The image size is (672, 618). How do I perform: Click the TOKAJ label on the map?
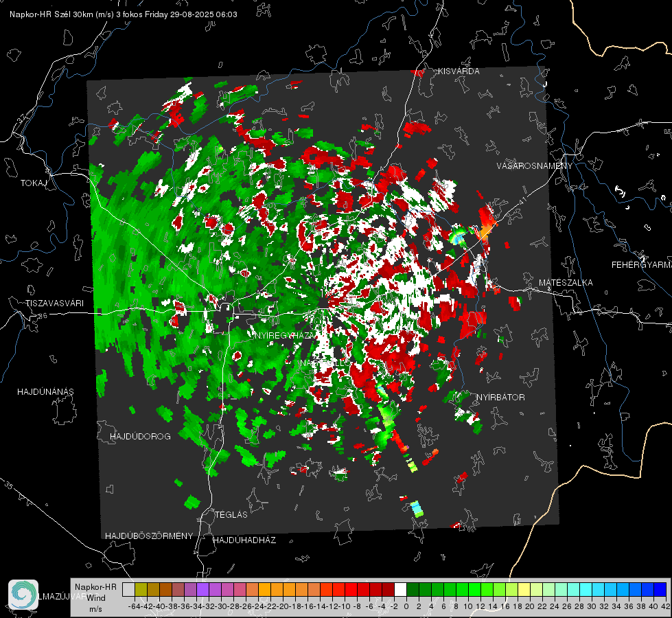coord(34,183)
